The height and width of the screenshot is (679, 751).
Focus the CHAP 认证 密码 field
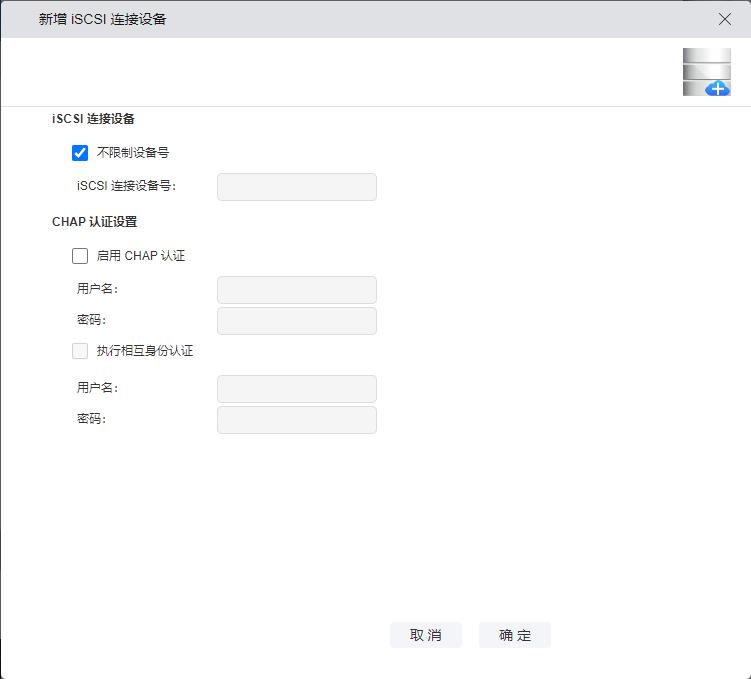(x=296, y=321)
